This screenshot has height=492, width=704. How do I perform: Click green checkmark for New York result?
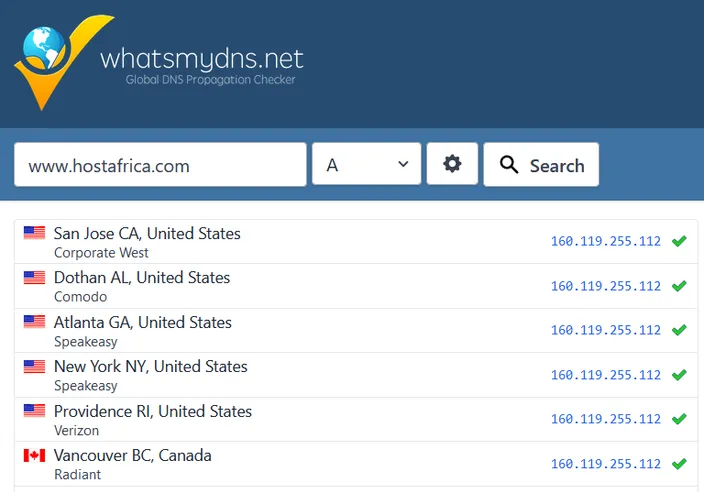click(679, 374)
